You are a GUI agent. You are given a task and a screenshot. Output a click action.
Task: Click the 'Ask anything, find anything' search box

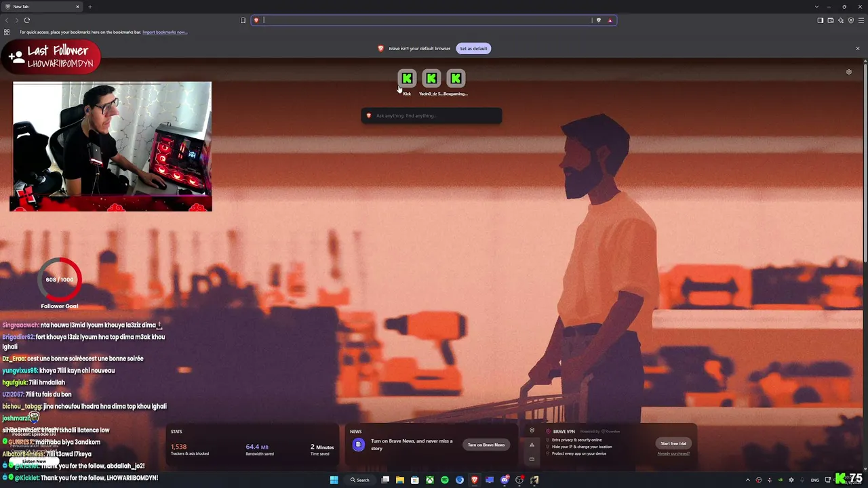[431, 116]
